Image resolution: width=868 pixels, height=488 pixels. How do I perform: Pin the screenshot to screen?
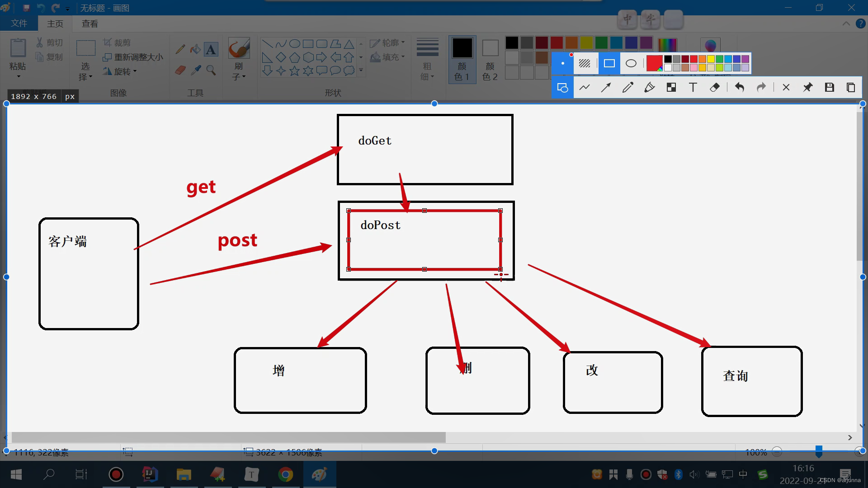pyautogui.click(x=807, y=88)
